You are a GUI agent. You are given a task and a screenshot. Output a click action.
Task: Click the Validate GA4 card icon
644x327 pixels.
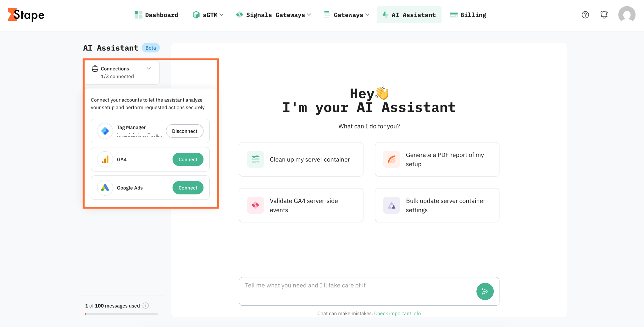[255, 205]
